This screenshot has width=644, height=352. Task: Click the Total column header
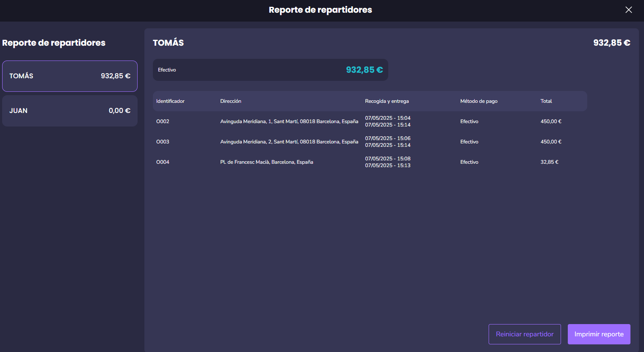tap(546, 101)
